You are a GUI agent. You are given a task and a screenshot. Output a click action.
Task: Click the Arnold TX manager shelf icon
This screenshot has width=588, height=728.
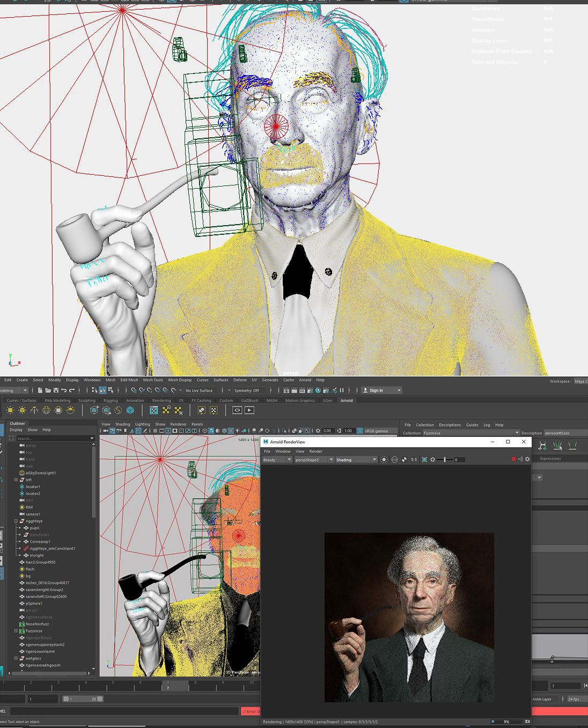tap(154, 411)
